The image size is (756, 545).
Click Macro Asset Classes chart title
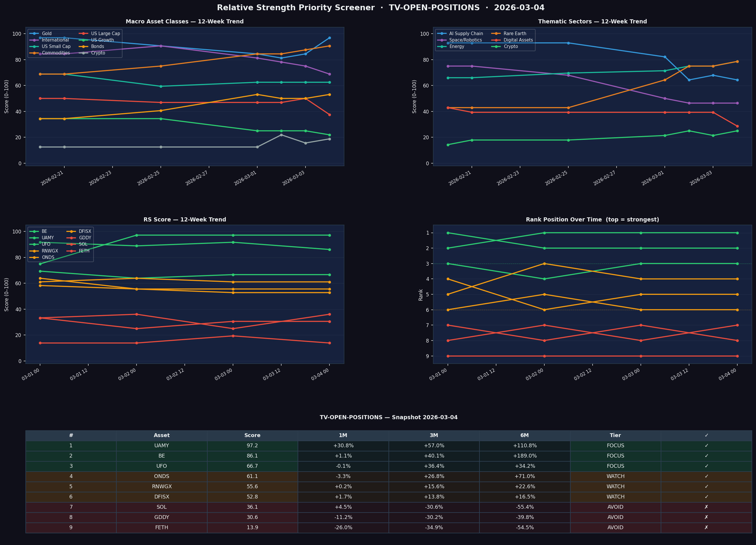point(184,22)
